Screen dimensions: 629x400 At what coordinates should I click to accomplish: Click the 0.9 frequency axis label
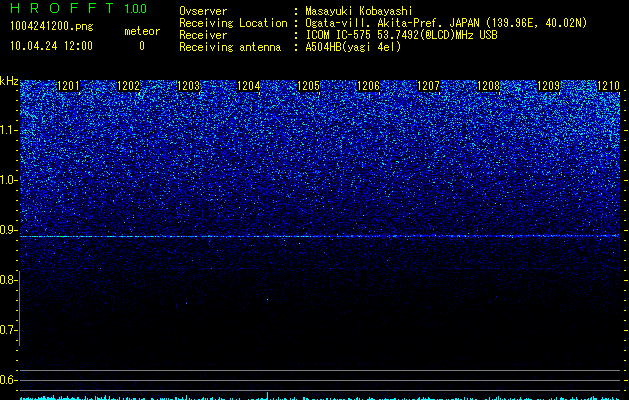(8, 230)
